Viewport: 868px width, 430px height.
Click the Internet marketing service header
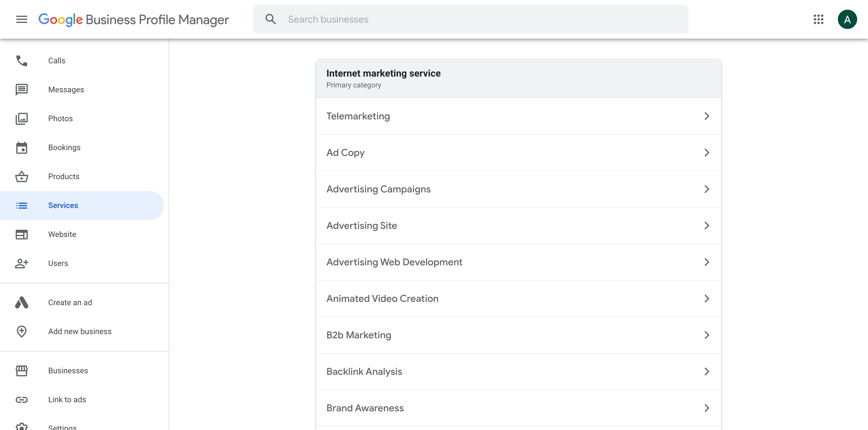pyautogui.click(x=383, y=73)
